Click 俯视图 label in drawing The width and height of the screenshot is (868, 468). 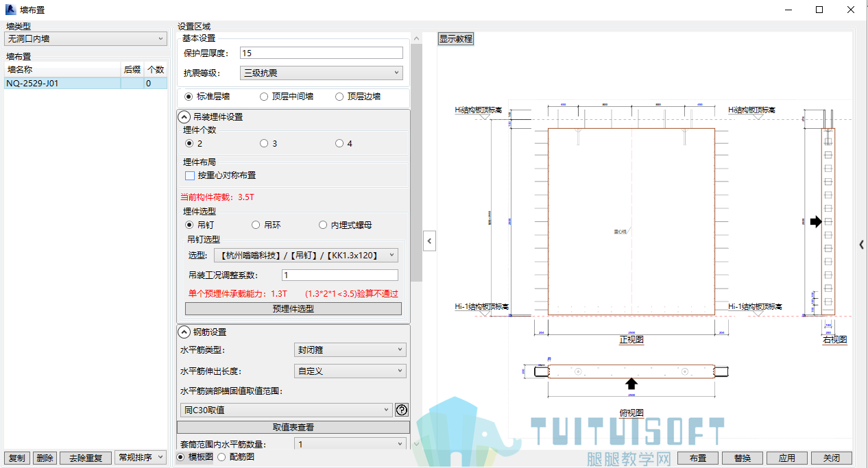631,412
